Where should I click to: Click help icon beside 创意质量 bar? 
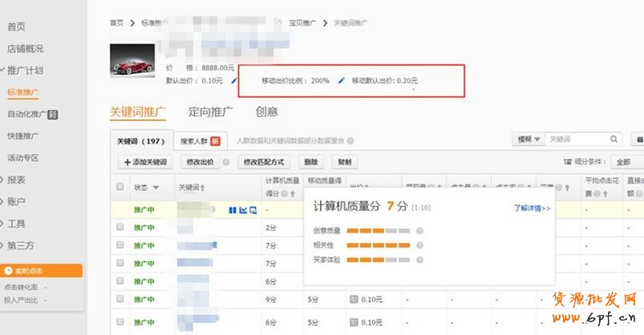tap(420, 231)
